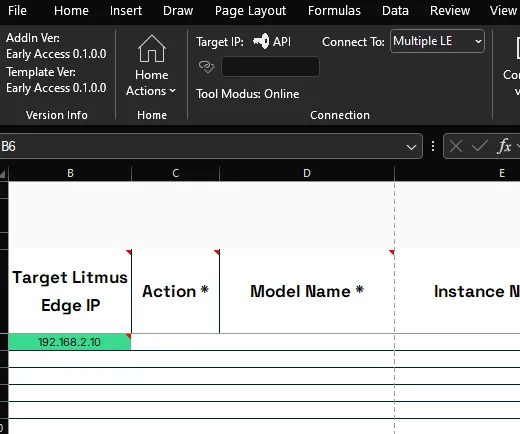Click the Select All corner triangle
The width and height of the screenshot is (520, 434).
point(3,173)
